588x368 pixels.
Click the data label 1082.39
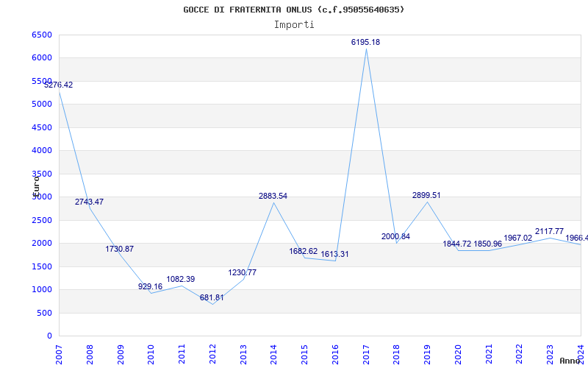click(181, 280)
